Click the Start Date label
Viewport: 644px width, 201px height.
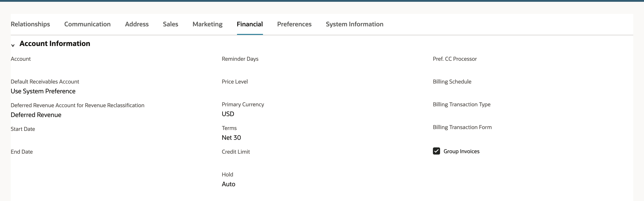[x=23, y=129]
